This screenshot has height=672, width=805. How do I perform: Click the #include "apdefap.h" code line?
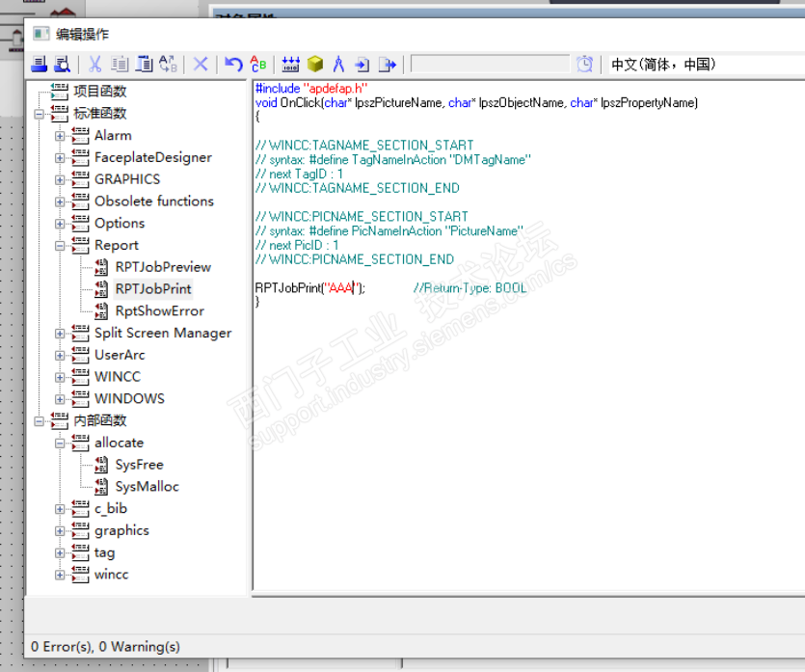311,89
